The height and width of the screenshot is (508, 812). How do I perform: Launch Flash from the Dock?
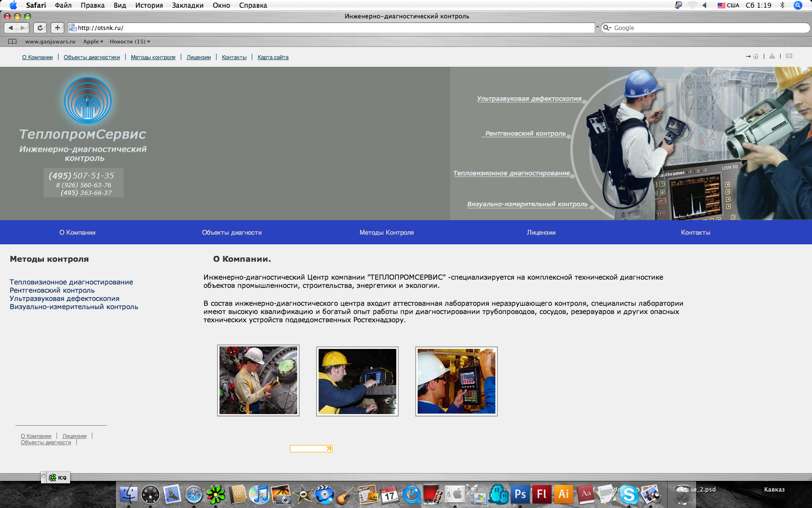point(542,494)
